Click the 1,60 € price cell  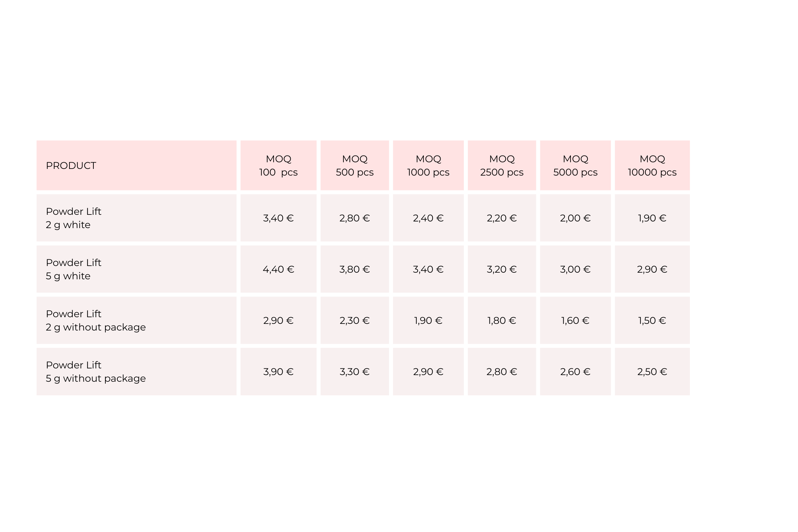tap(576, 321)
